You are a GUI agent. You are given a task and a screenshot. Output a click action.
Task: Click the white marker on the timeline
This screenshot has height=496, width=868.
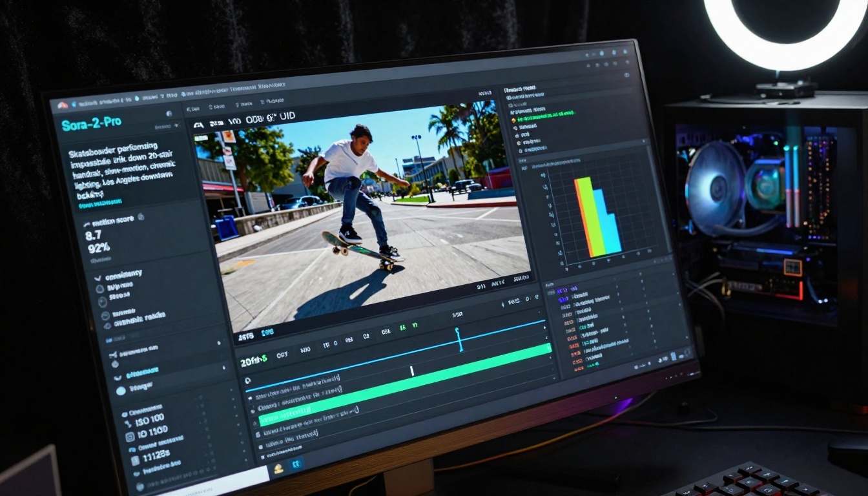[x=411, y=371]
